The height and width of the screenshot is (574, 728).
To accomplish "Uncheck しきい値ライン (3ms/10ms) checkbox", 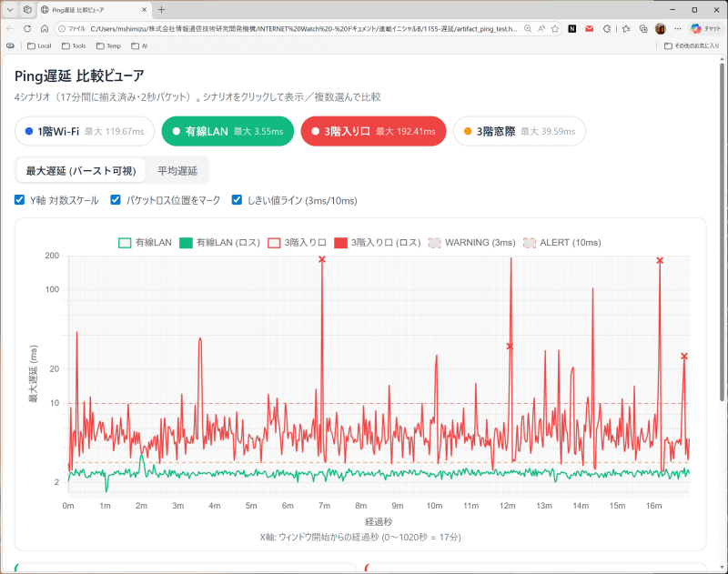I will coord(237,200).
